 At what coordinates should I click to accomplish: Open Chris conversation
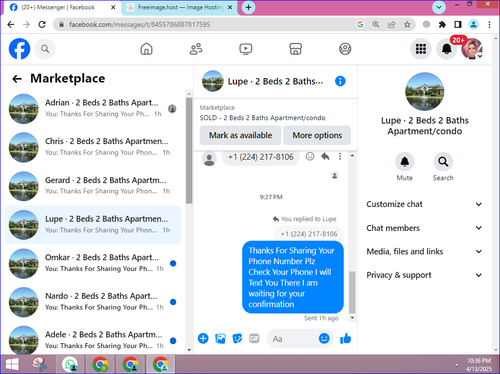tap(93, 147)
